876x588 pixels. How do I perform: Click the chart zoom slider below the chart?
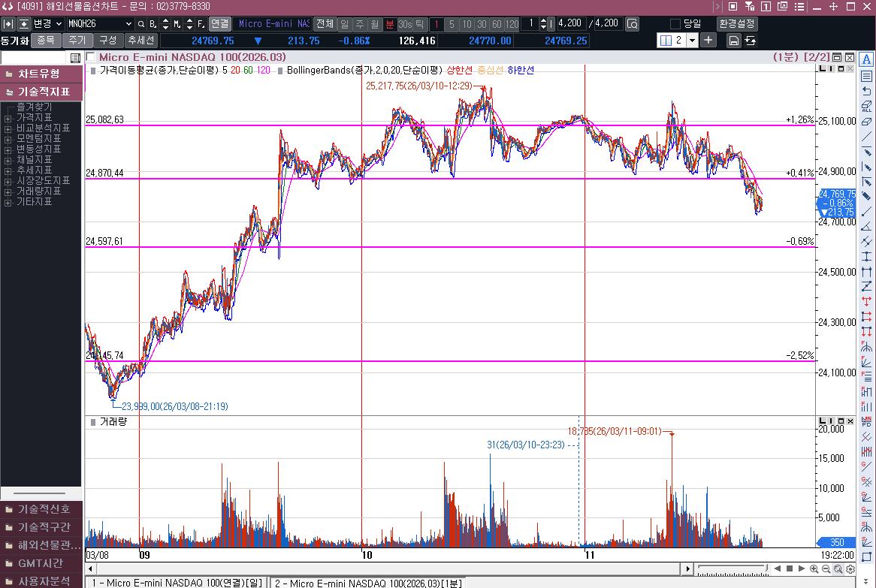coord(729,568)
